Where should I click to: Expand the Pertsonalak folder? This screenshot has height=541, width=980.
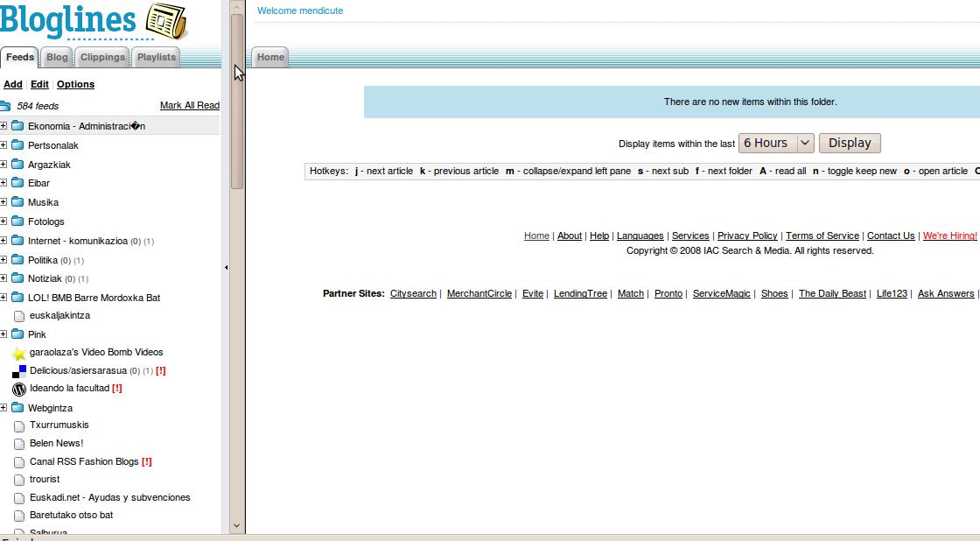[x=3, y=145]
